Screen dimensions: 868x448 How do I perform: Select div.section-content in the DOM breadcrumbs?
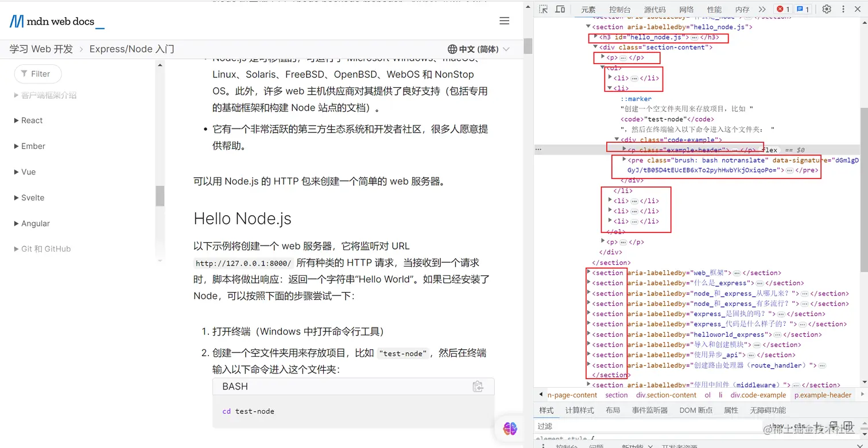(666, 395)
